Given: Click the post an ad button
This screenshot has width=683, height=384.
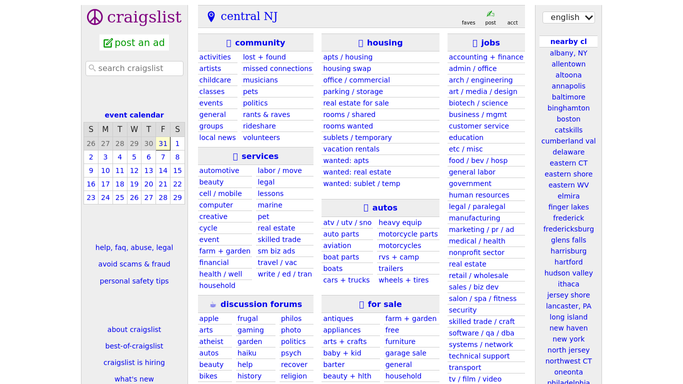Looking at the screenshot, I should pos(134,43).
